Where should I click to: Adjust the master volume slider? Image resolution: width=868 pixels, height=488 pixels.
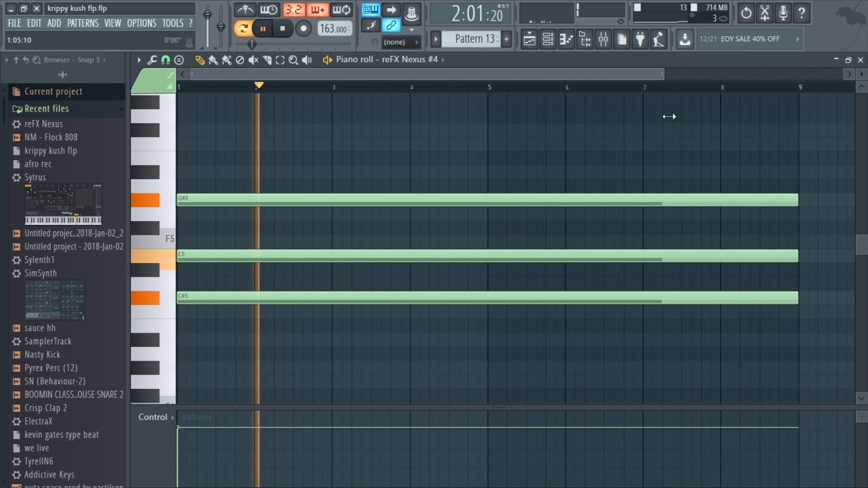(208, 15)
